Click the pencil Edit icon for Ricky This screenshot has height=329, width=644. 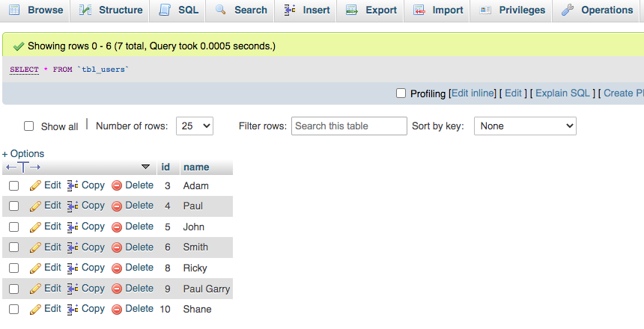35,268
